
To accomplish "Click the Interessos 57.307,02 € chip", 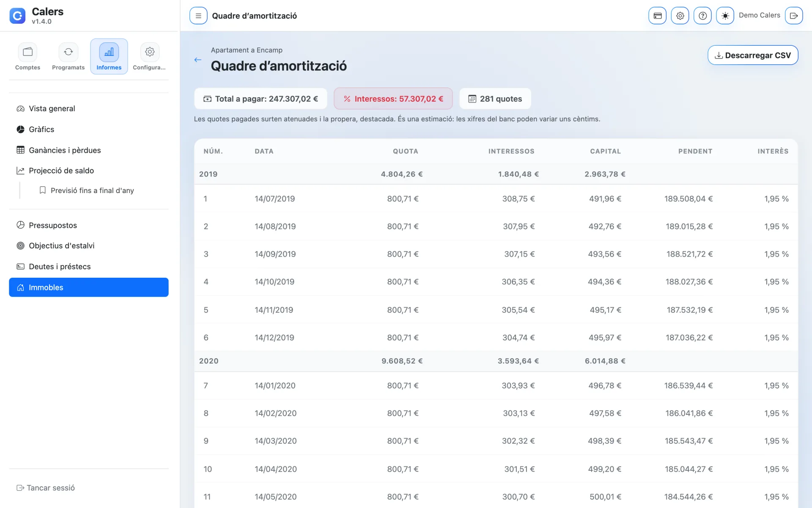I will [x=393, y=99].
